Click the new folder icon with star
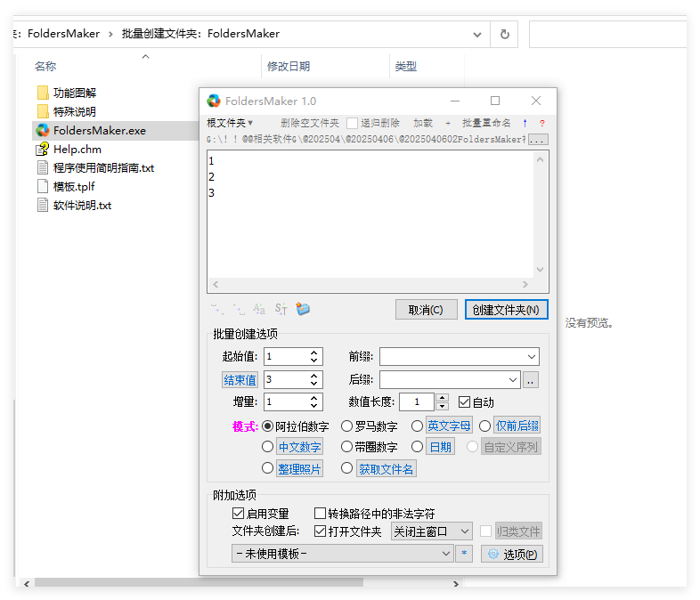Viewport: 700px width, 600px height. [x=303, y=309]
